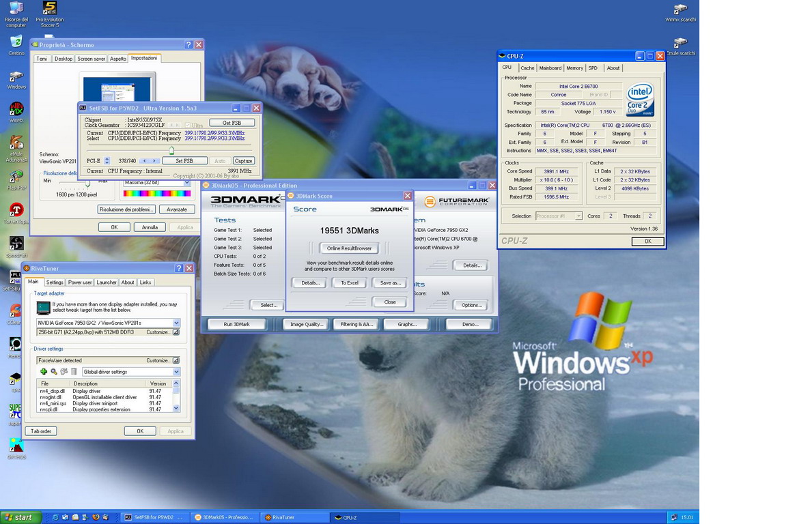Image resolution: width=812 pixels, height=524 pixels.
Task: Click Filtering & AA button in 3DMark05
Action: (x=356, y=324)
